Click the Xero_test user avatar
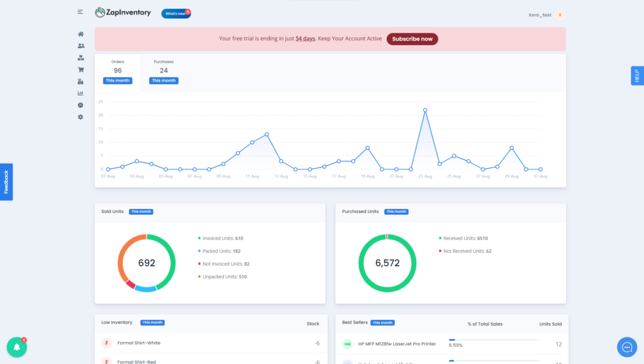Image resolution: width=644 pixels, height=364 pixels. pyautogui.click(x=560, y=15)
